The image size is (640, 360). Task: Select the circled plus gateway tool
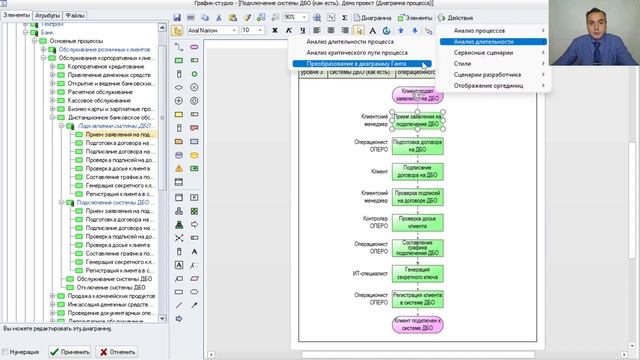pyautogui.click(x=179, y=101)
